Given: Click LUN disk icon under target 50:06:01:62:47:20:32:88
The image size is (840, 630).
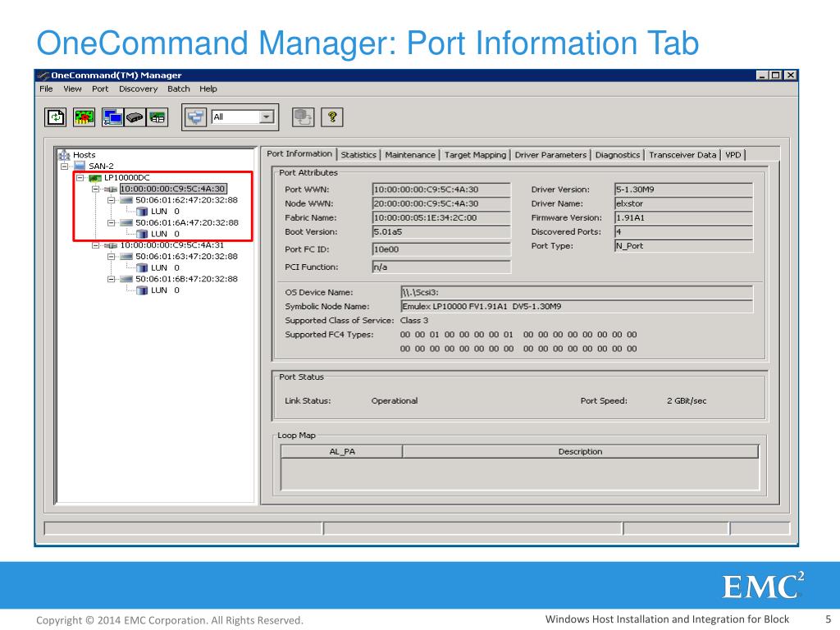Looking at the screenshot, I should [142, 212].
